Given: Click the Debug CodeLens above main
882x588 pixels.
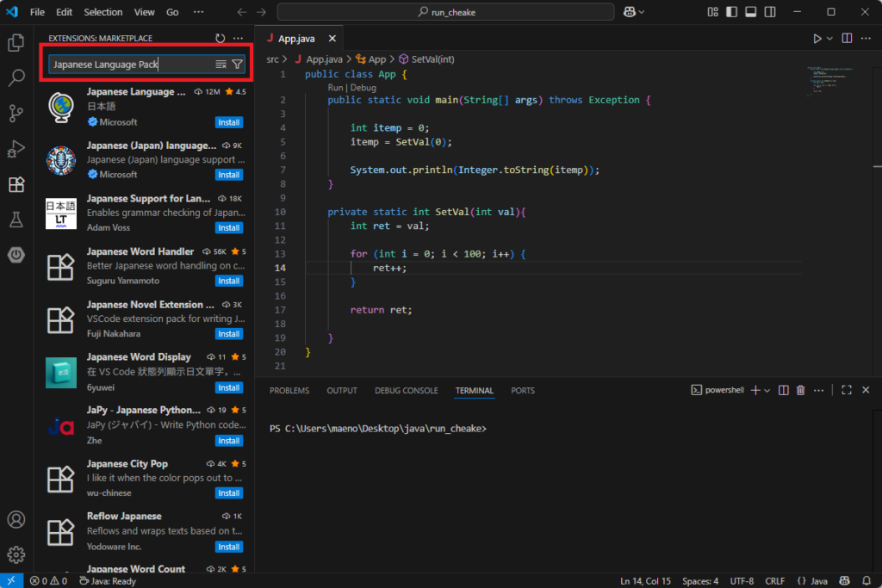Looking at the screenshot, I should (363, 88).
